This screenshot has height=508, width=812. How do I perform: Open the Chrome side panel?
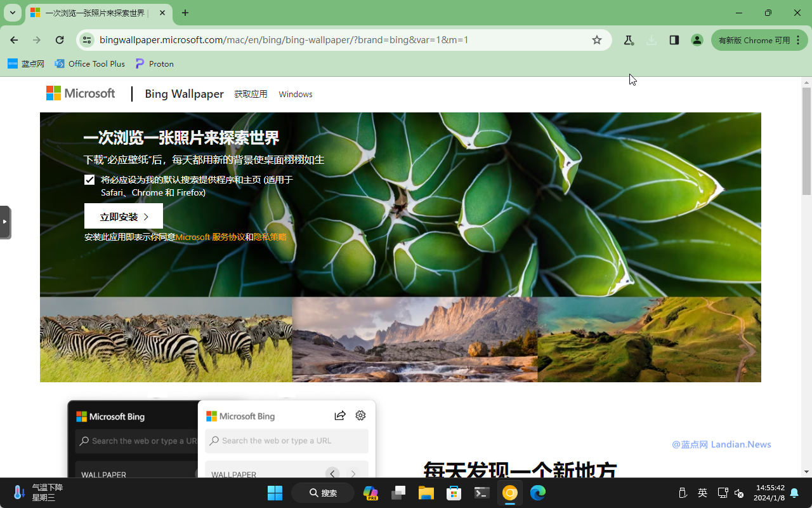coord(674,40)
